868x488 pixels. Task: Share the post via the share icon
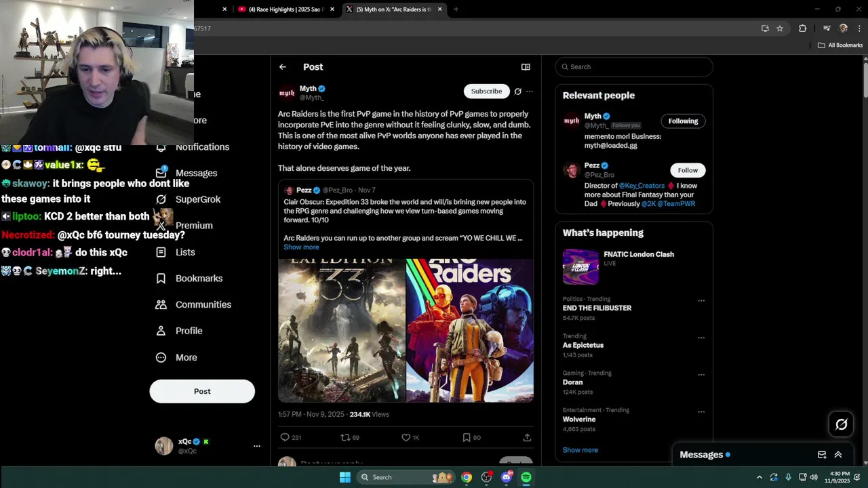tap(527, 437)
